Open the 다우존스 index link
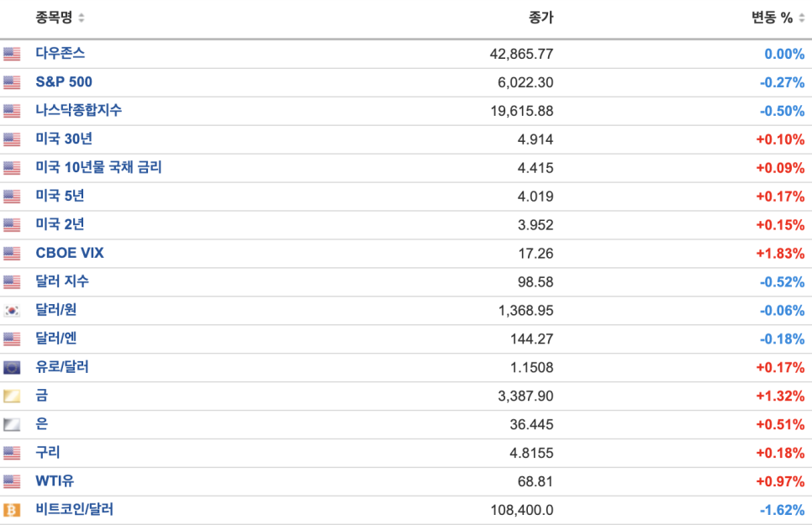Viewport: 812px width, 525px height. point(60,53)
